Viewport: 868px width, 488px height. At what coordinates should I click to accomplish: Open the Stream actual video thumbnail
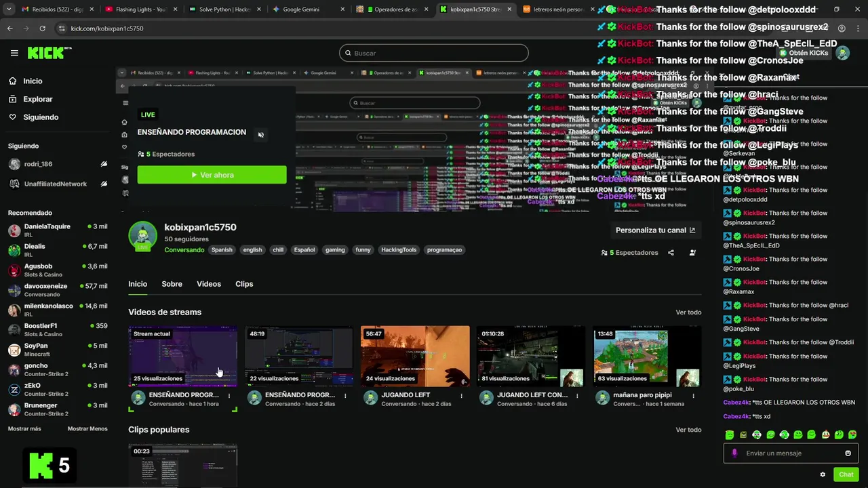(183, 357)
